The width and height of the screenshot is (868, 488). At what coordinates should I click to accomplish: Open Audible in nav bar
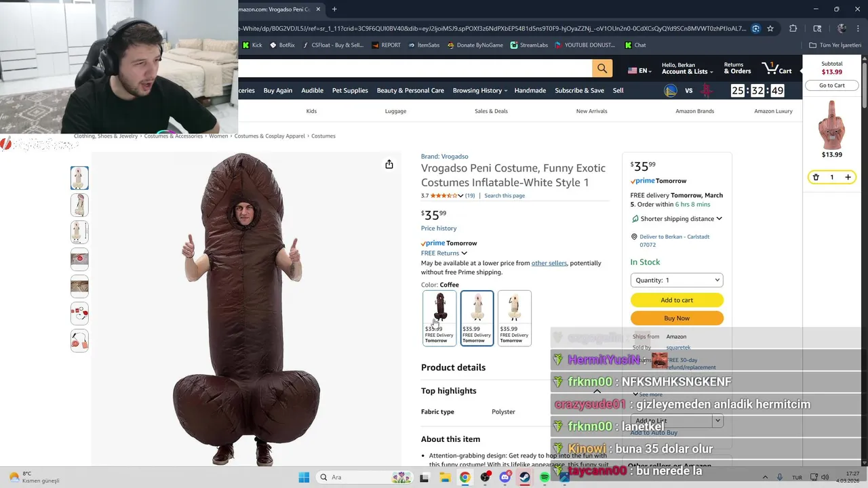[x=313, y=90]
